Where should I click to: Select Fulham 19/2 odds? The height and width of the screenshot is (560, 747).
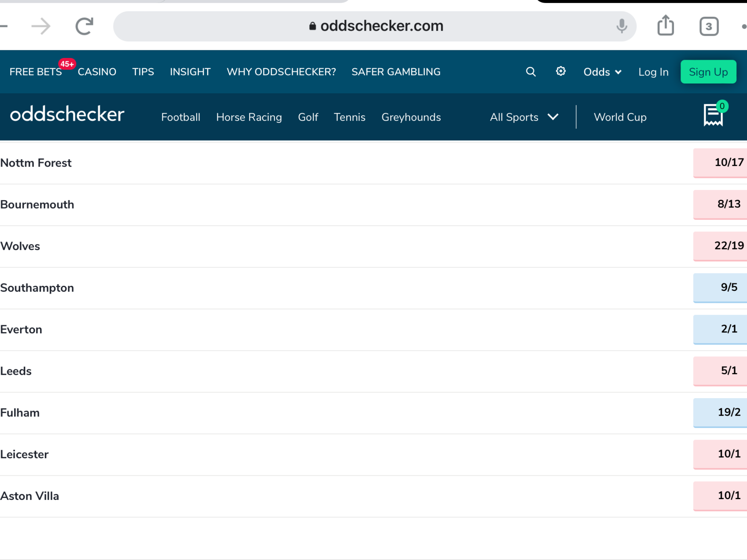(720, 412)
